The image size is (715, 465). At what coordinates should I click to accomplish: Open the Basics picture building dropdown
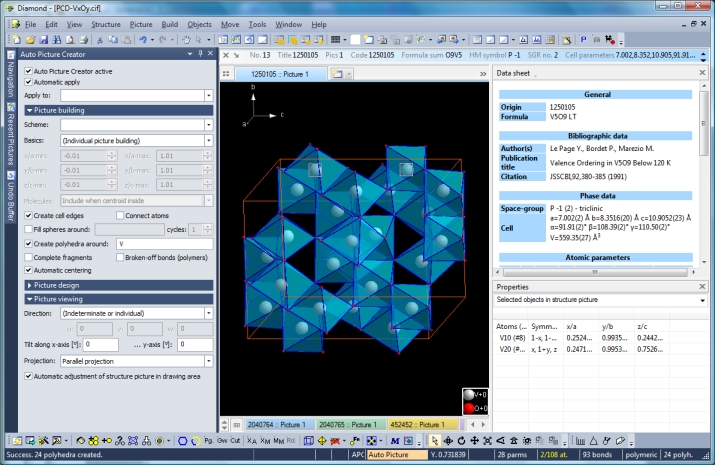click(208, 142)
